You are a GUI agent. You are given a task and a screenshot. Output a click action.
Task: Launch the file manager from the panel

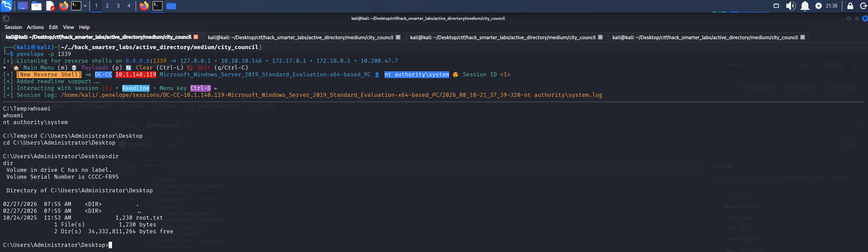tap(36, 6)
